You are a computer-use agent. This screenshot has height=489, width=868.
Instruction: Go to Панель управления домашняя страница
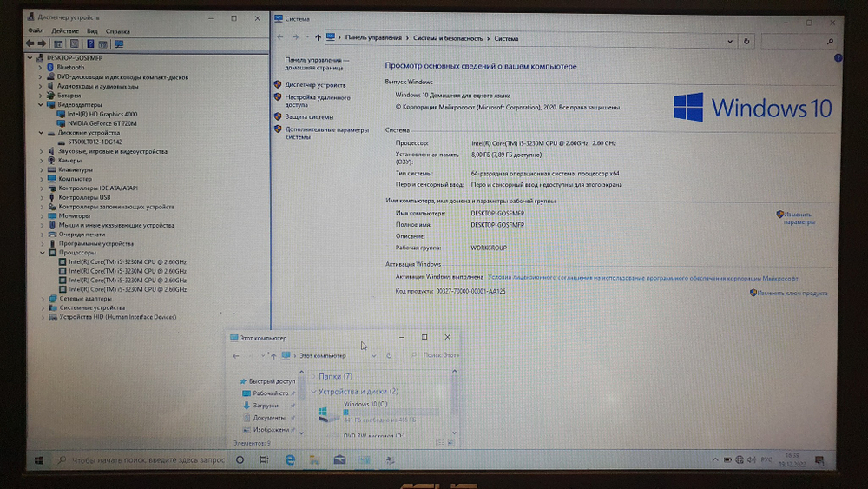(317, 63)
